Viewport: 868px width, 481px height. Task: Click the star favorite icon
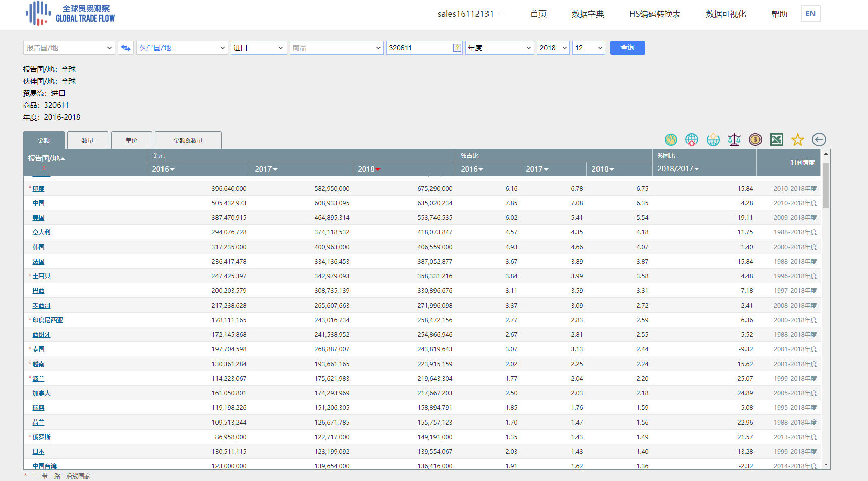[798, 140]
